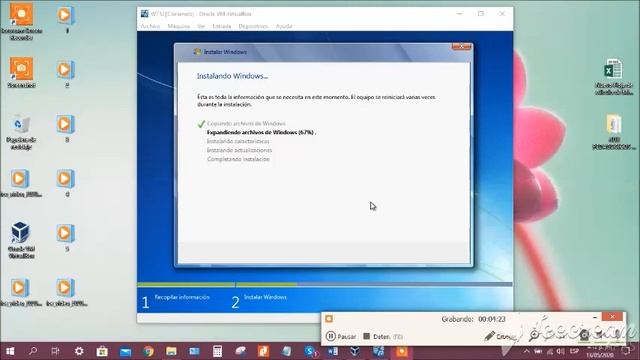Open Calculator from the taskbar
Image resolution: width=640 pixels, height=360 pixels.
point(217,351)
